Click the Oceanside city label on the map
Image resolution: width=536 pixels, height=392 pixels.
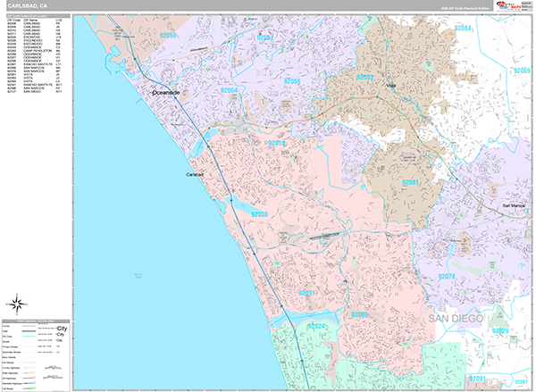pyautogui.click(x=166, y=93)
